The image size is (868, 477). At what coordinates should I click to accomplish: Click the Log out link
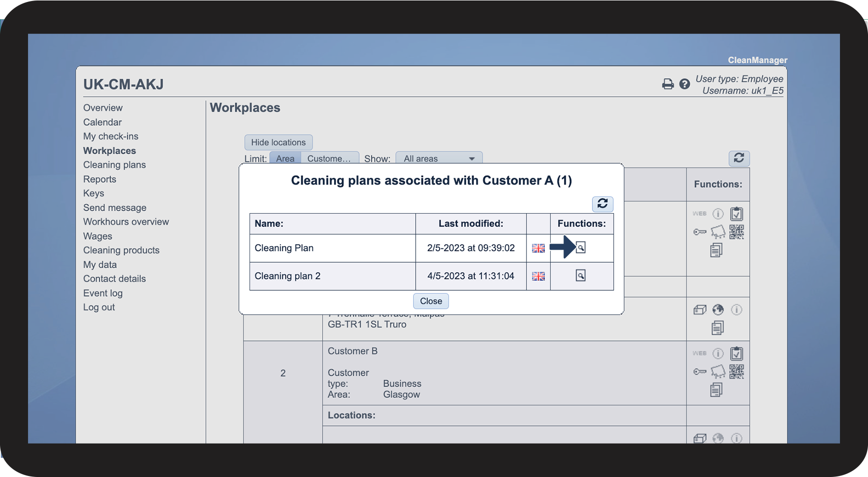[x=99, y=308]
